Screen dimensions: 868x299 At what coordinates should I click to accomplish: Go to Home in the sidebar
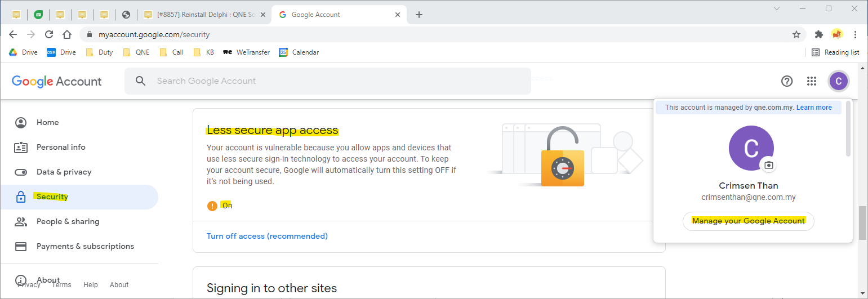pos(79,122)
